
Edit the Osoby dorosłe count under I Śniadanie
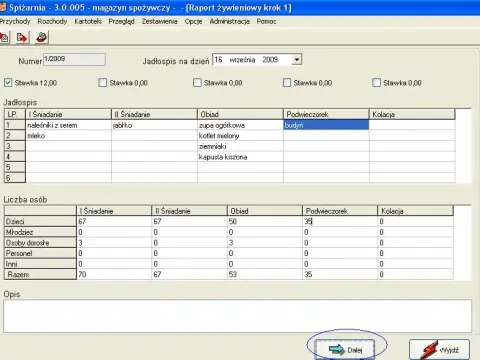114,243
